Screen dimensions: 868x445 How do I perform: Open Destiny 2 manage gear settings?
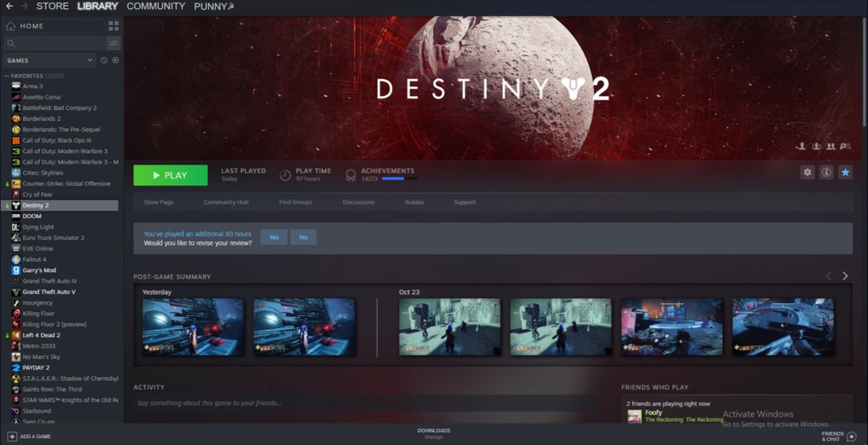(x=807, y=172)
